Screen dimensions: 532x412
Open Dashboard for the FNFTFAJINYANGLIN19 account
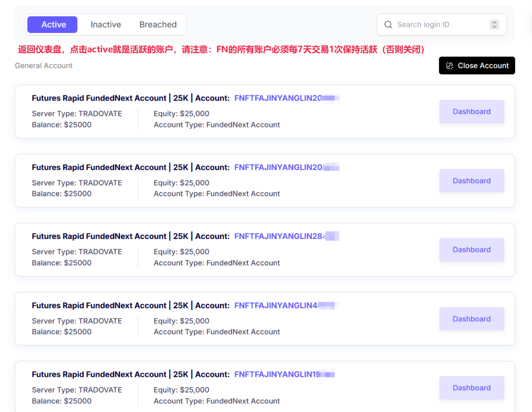[x=472, y=388]
